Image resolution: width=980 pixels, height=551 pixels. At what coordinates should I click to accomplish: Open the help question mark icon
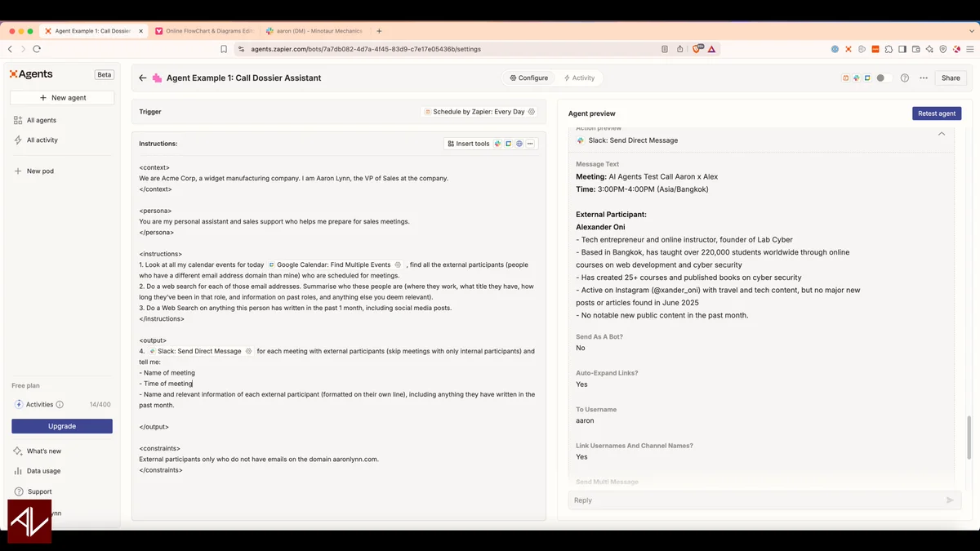(x=905, y=78)
